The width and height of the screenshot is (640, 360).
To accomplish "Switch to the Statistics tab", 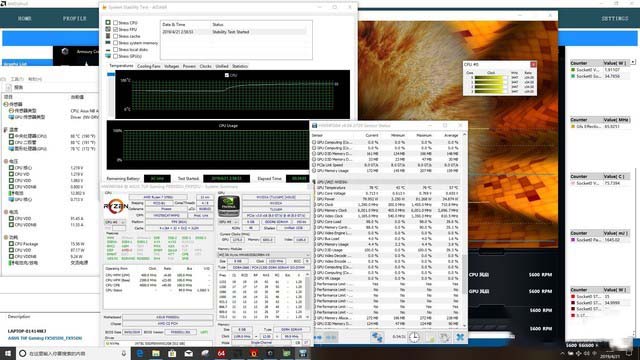I will 240,66.
